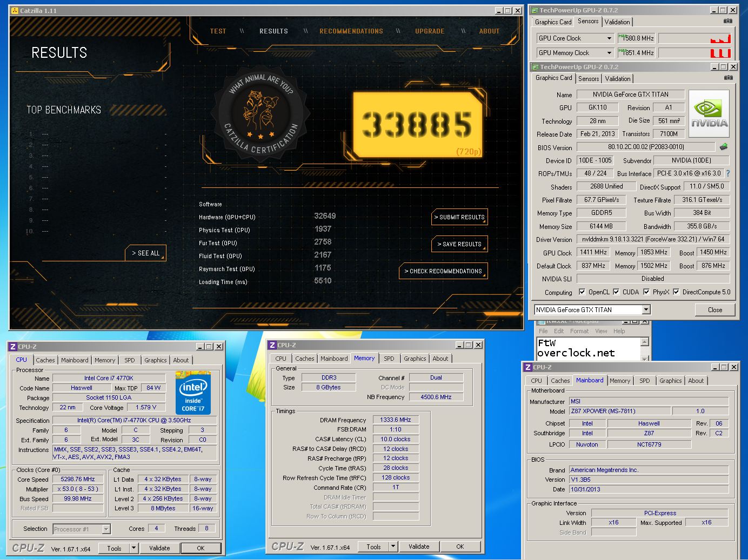The image size is (748, 560).
Task: Click the Intel Core i7 badge in CPU-Z
Action: coord(193,393)
